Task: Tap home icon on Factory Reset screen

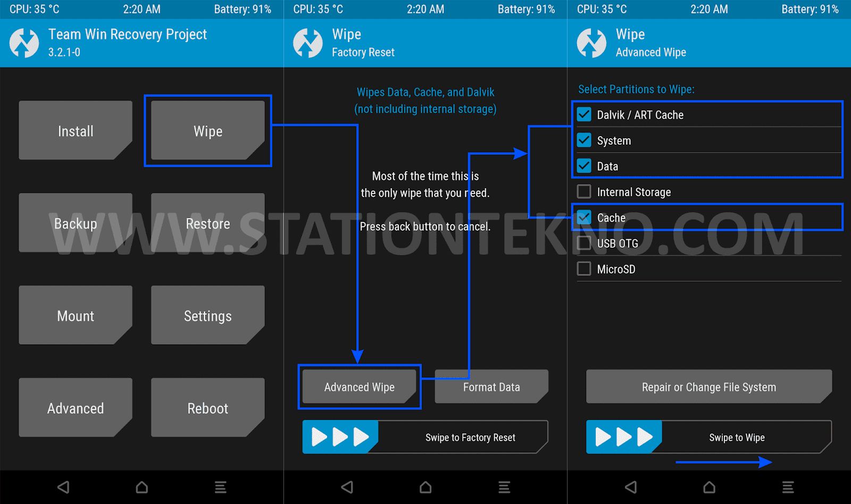Action: point(425,487)
